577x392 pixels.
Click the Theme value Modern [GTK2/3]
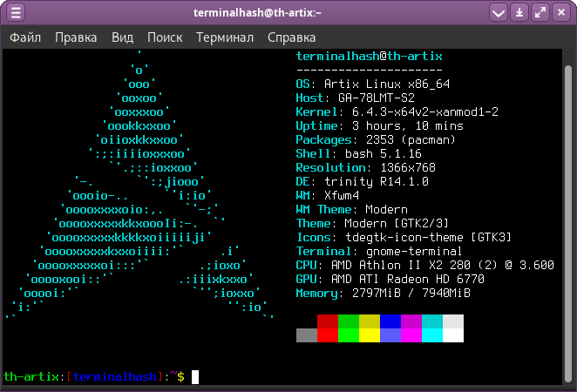[x=397, y=224]
